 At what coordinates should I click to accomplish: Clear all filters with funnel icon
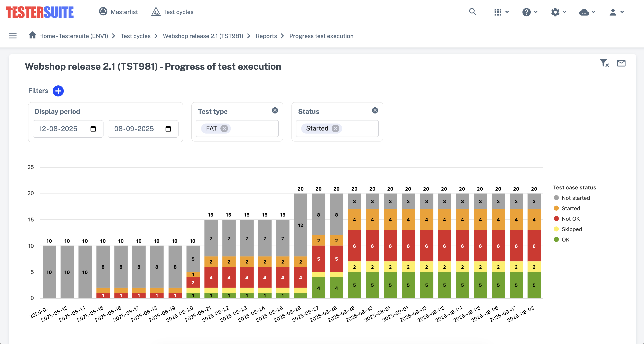pyautogui.click(x=604, y=63)
